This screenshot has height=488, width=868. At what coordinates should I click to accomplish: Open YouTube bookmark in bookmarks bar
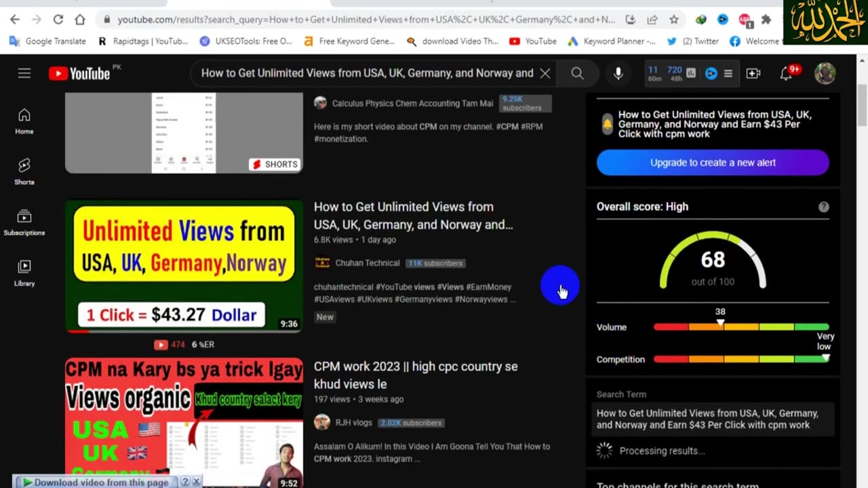click(x=533, y=41)
